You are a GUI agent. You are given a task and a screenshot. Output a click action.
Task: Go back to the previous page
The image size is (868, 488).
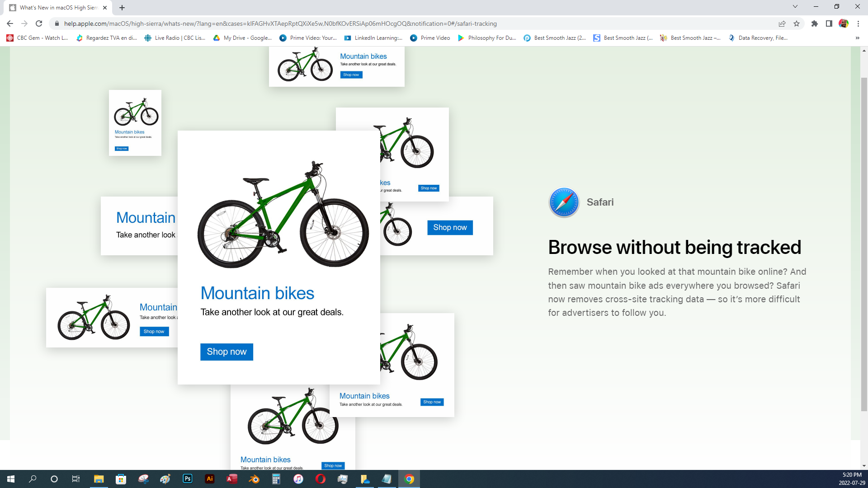tap(10, 23)
